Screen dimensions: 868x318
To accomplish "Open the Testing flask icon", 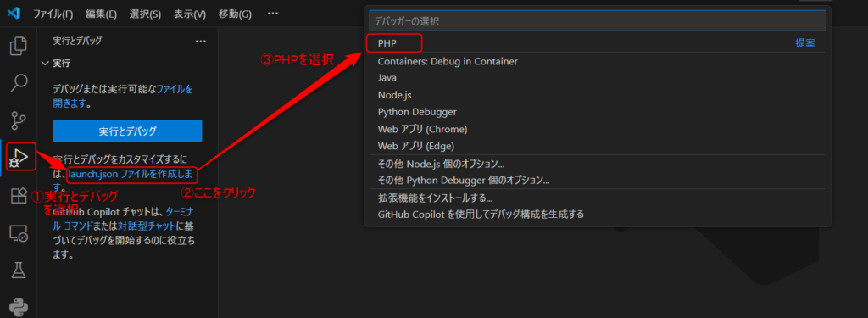I will click(19, 271).
